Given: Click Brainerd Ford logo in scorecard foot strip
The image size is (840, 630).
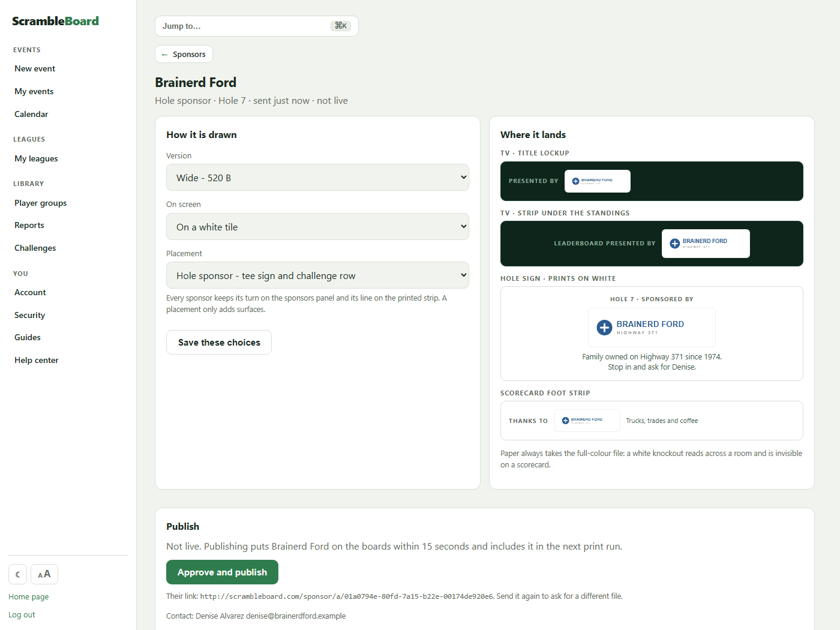Looking at the screenshot, I should click(x=587, y=421).
